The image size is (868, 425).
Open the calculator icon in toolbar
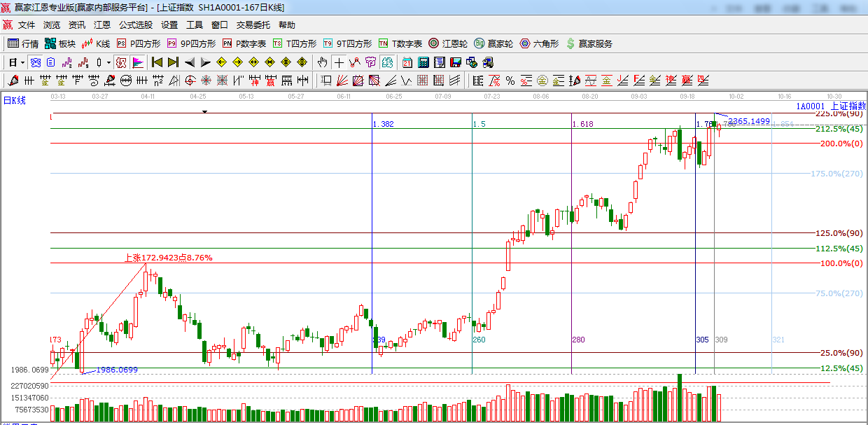click(423, 62)
